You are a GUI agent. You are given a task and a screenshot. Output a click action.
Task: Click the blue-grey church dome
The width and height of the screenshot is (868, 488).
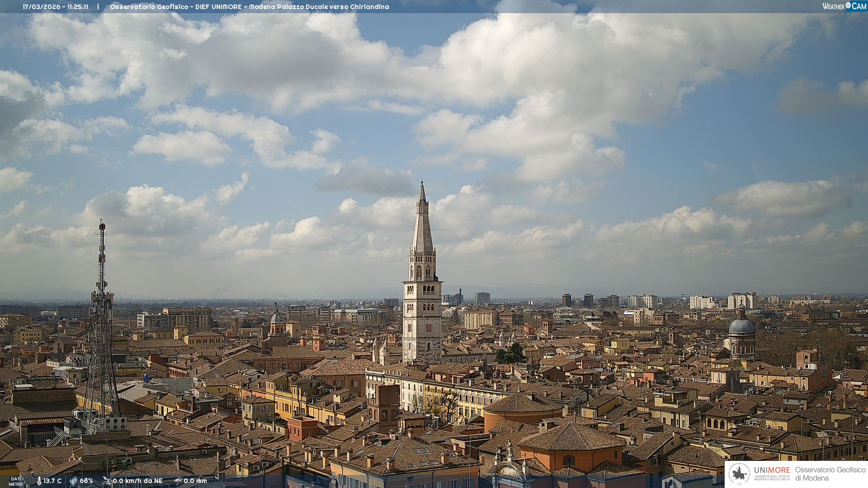pos(741,326)
